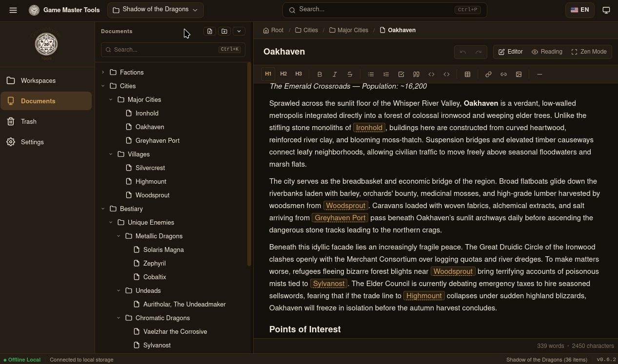Collapse the Bestiary folder
Image resolution: width=618 pixels, height=364 pixels.
click(x=103, y=209)
